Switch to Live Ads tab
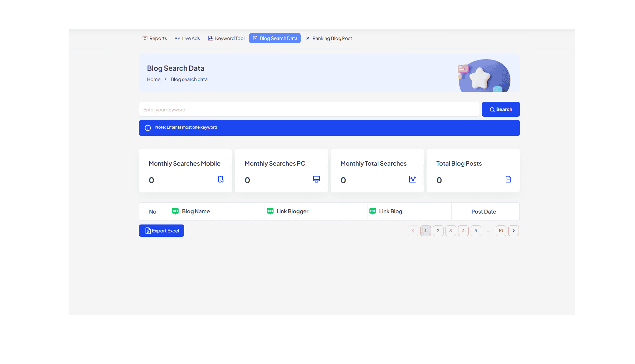This screenshot has height=364, width=635. click(188, 38)
